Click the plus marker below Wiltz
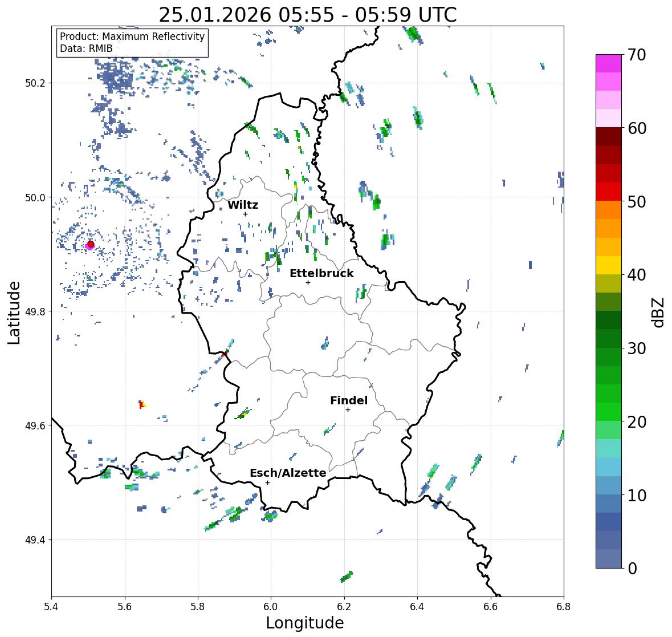This screenshot has height=637, width=672. [246, 214]
